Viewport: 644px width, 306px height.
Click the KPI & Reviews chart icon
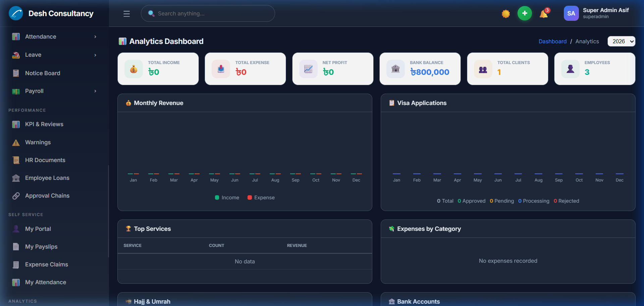16,124
